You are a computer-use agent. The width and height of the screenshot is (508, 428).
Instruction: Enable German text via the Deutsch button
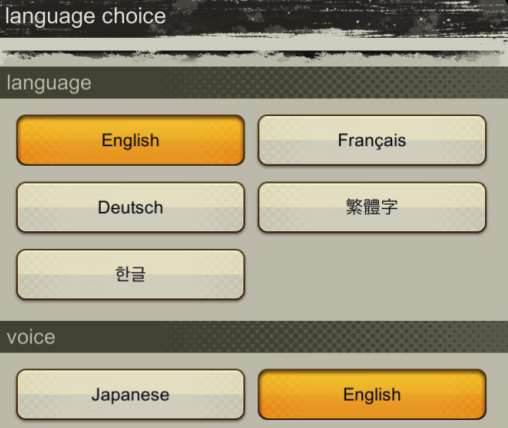[x=130, y=207]
